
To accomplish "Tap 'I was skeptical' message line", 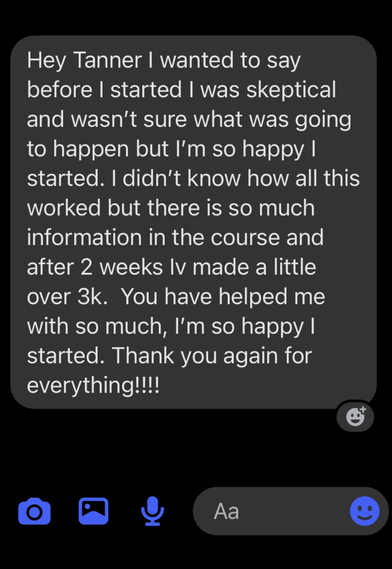I will tap(262, 90).
